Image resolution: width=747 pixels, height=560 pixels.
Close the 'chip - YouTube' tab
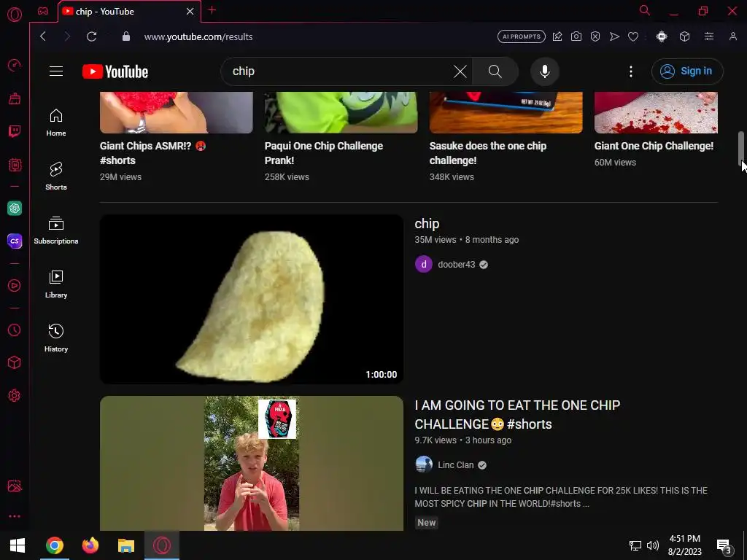(190, 12)
